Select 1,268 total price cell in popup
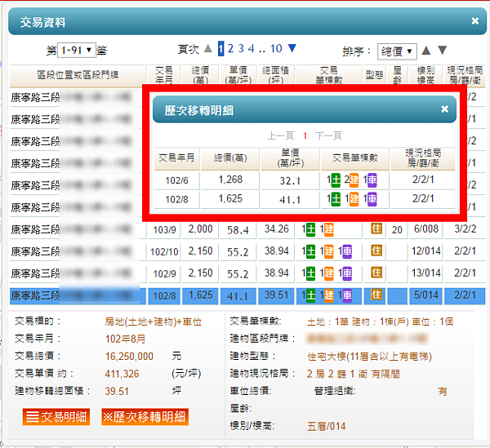The height and width of the screenshot is (448, 490). (x=230, y=180)
